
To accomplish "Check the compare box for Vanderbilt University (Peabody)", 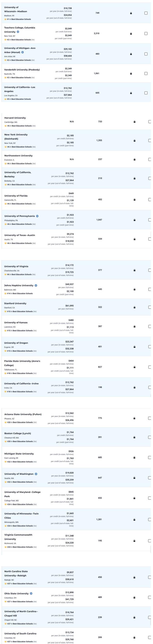I will (x=146, y=73).
